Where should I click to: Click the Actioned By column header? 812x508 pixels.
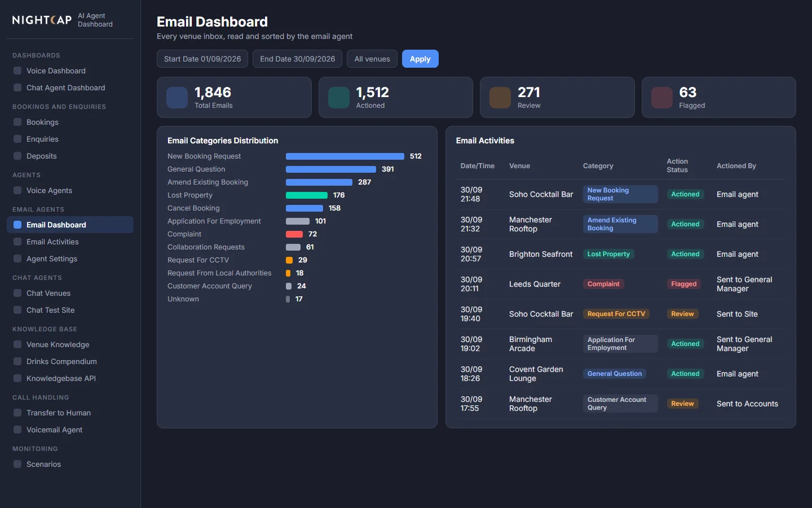click(x=736, y=166)
